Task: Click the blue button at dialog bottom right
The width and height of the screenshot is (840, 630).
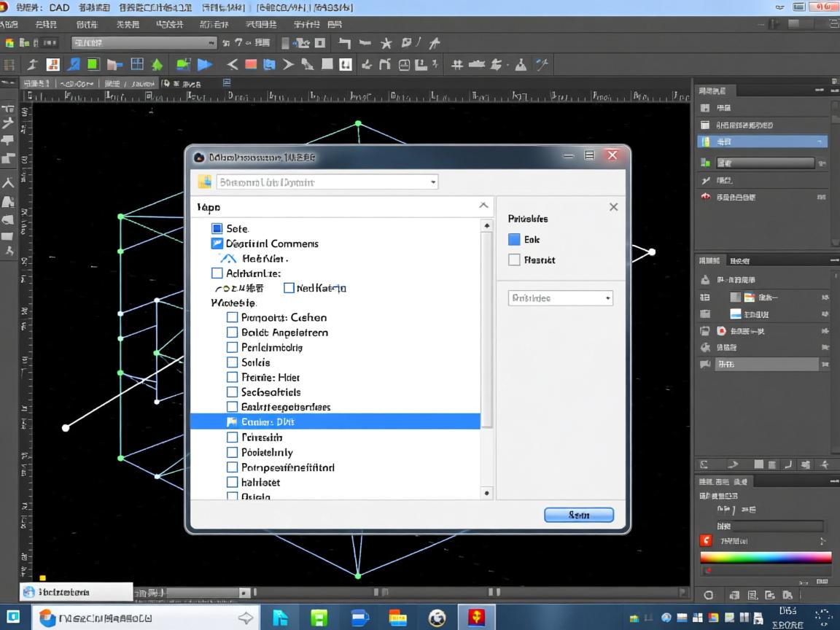Action: click(579, 515)
